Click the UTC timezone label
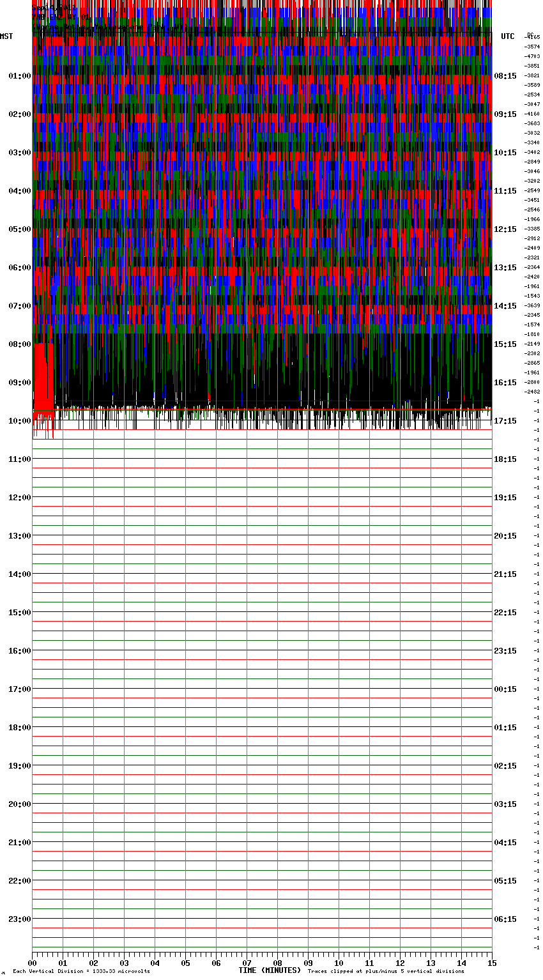The height and width of the screenshot is (980, 543). (508, 37)
